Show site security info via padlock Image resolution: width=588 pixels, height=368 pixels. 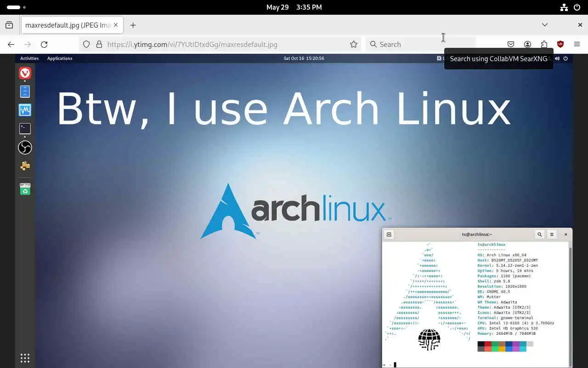tap(99, 44)
